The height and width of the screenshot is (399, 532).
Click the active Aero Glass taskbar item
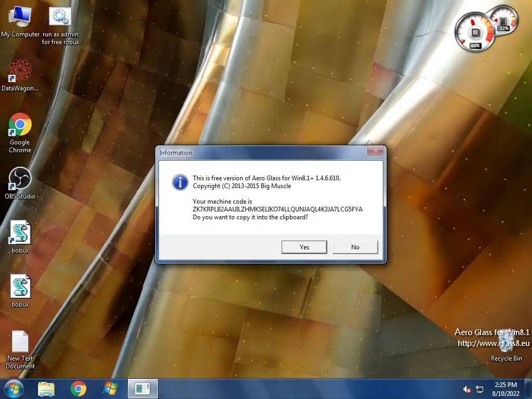coord(142,389)
